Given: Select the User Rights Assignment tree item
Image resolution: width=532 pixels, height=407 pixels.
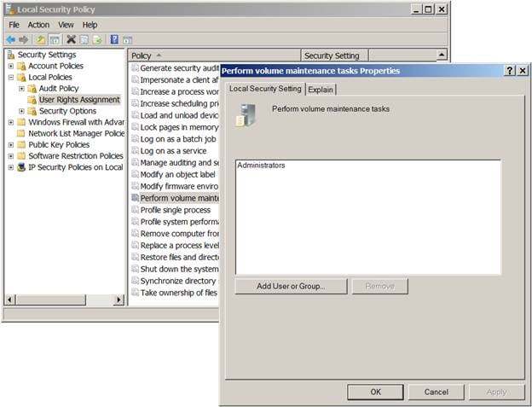Looking at the screenshot, I should point(79,100).
